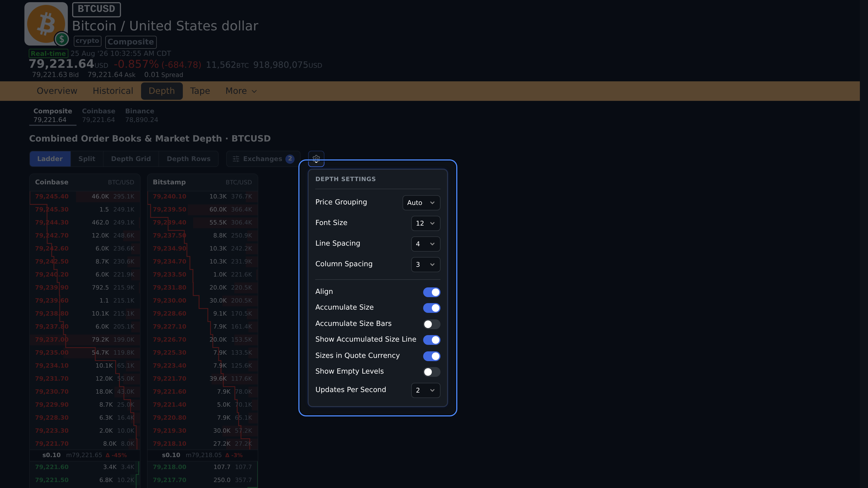This screenshot has width=868, height=488.
Task: Click the Composite tag under title
Action: 131,42
